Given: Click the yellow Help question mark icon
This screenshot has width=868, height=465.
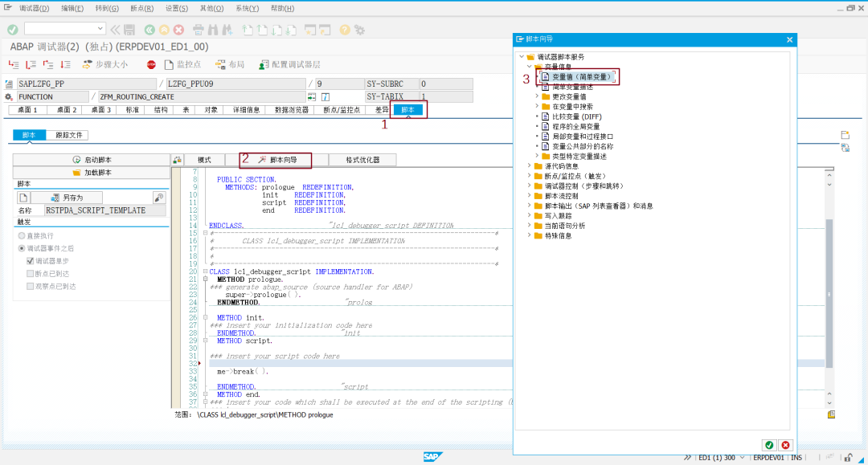Looking at the screenshot, I should (x=345, y=30).
